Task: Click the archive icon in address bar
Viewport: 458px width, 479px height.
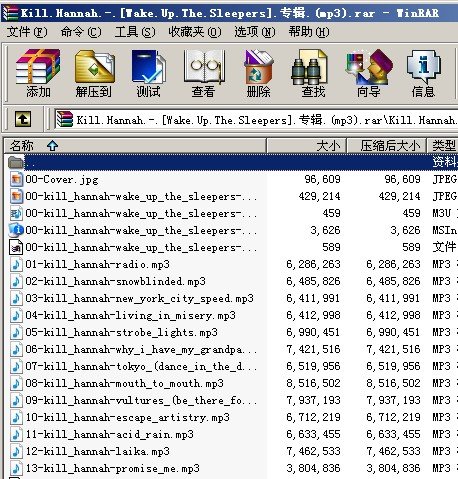Action: [x=65, y=119]
